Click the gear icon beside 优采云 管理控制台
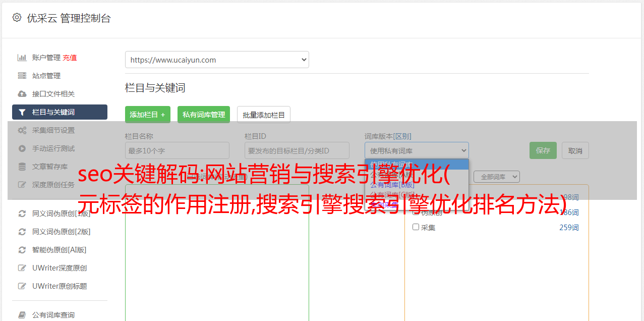This screenshot has height=321, width=644. [x=17, y=18]
